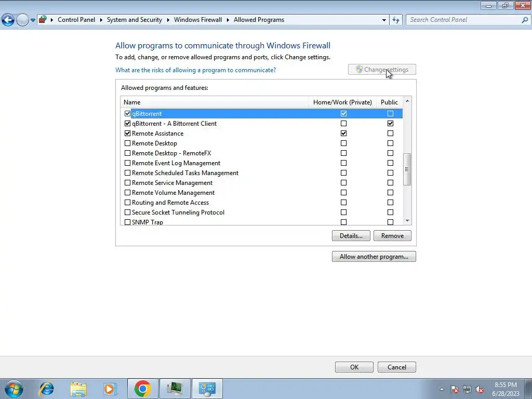Screen dimensions: 532x399
Task: Open Windows Media Player from taskbar
Action: (x=110, y=389)
